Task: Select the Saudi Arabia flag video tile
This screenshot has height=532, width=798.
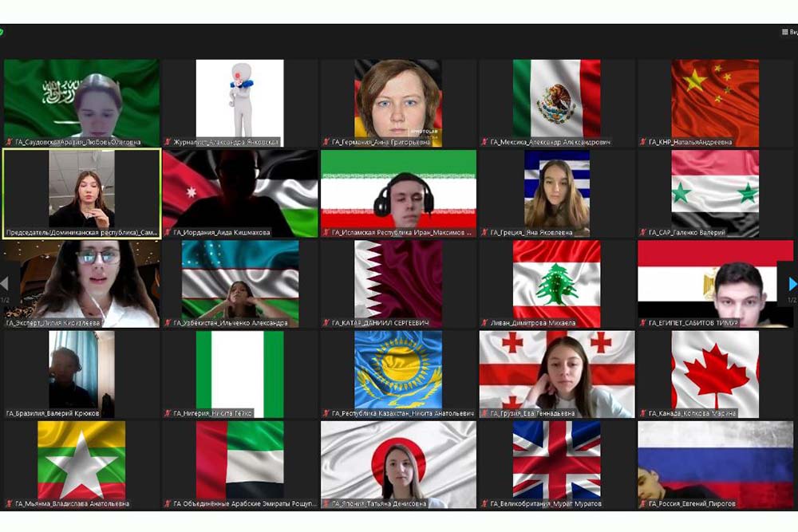Action: (81, 103)
